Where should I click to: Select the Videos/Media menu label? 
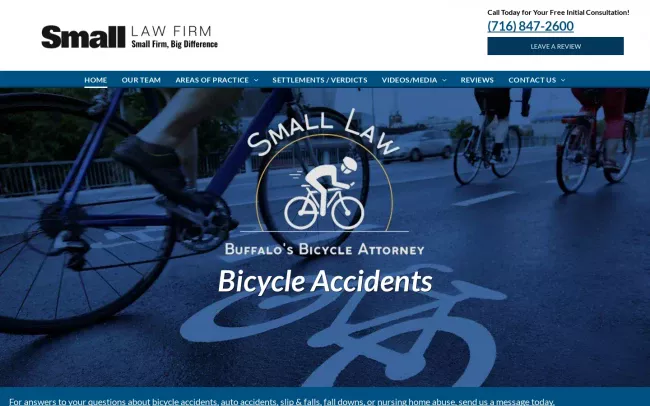409,80
